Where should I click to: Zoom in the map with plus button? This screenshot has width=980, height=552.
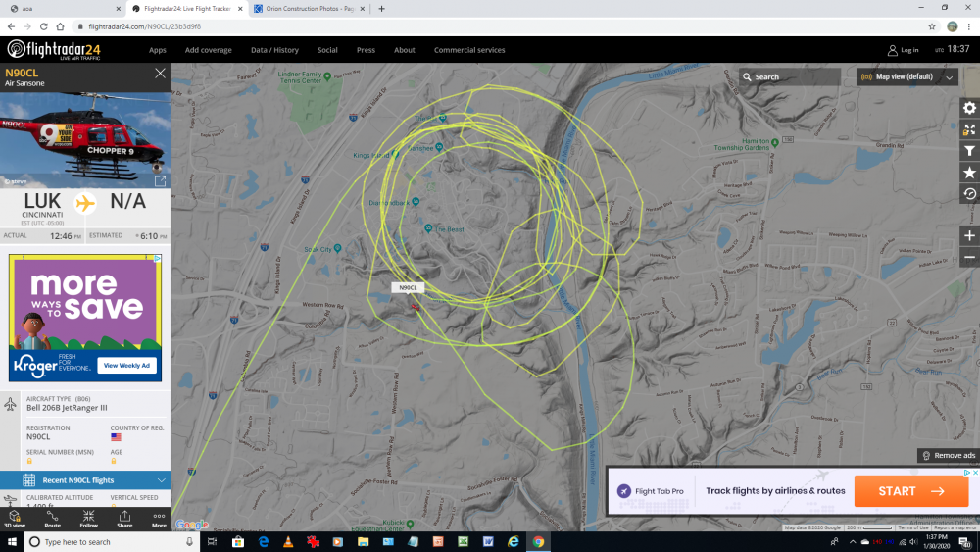click(969, 236)
